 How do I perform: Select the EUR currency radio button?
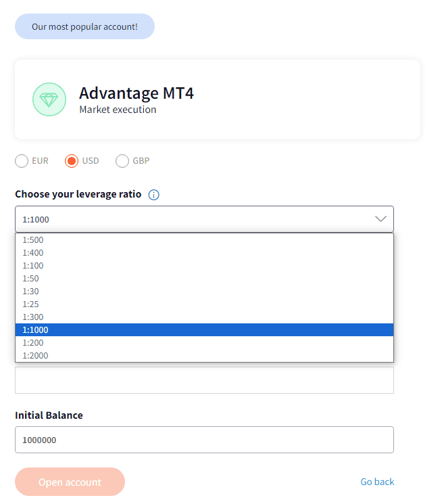[x=22, y=161]
